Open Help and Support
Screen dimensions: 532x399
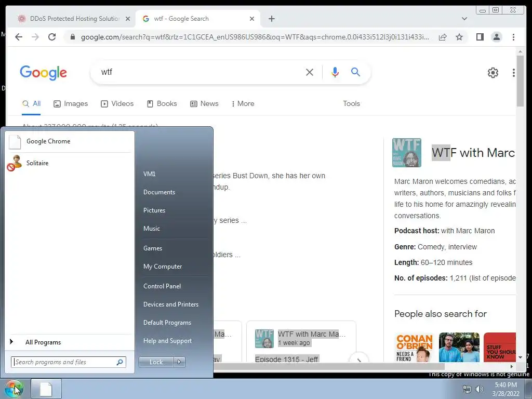(167, 341)
